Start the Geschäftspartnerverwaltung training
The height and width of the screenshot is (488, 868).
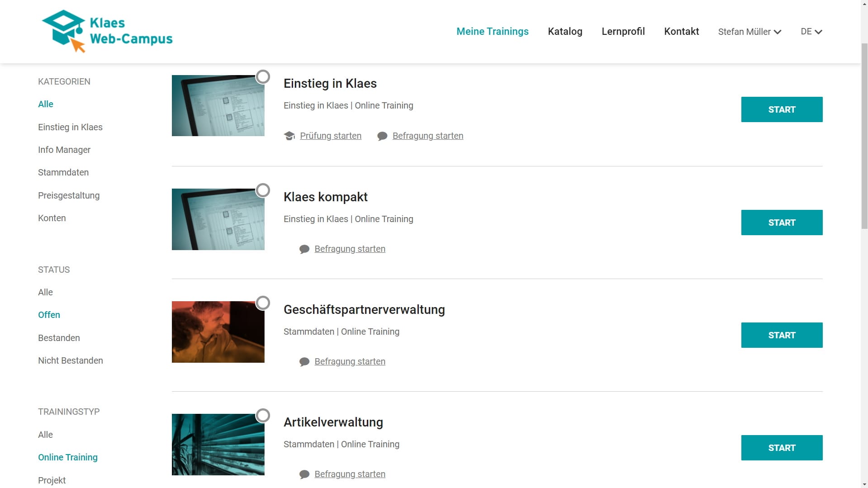click(782, 335)
